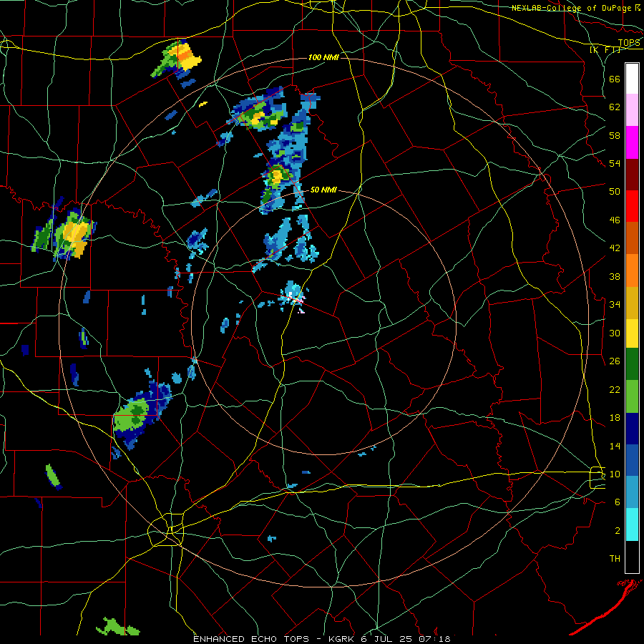Image resolution: width=644 pixels, height=644 pixels.
Task: Click the bright yellow legend swatch
Action: [632, 333]
